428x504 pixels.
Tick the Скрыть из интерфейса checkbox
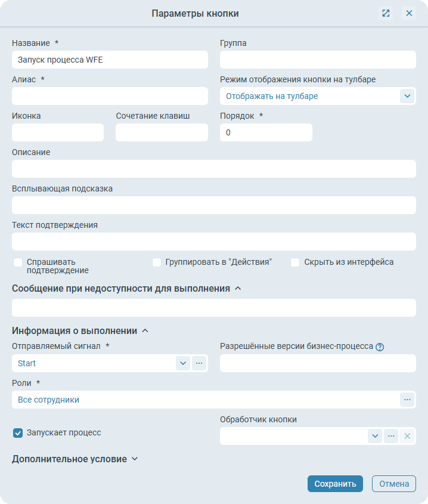coord(295,262)
